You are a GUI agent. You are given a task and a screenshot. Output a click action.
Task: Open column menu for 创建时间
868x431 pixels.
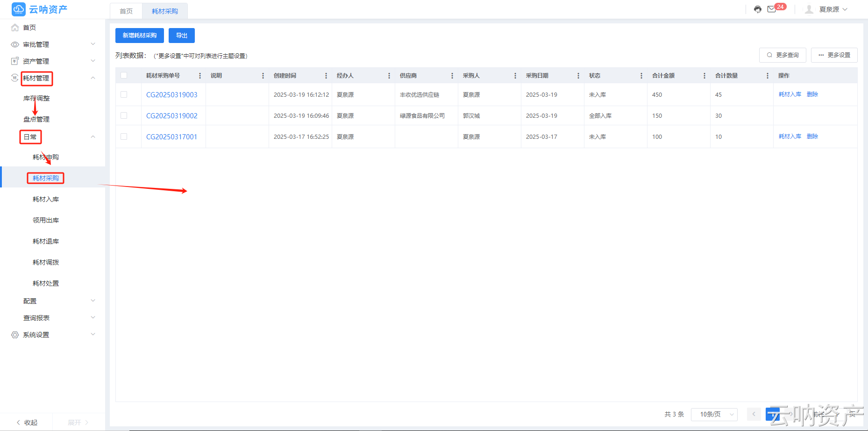(x=326, y=76)
